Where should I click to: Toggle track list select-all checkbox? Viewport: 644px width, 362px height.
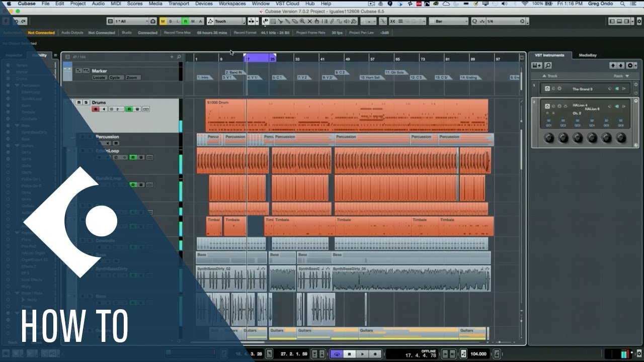67,57
